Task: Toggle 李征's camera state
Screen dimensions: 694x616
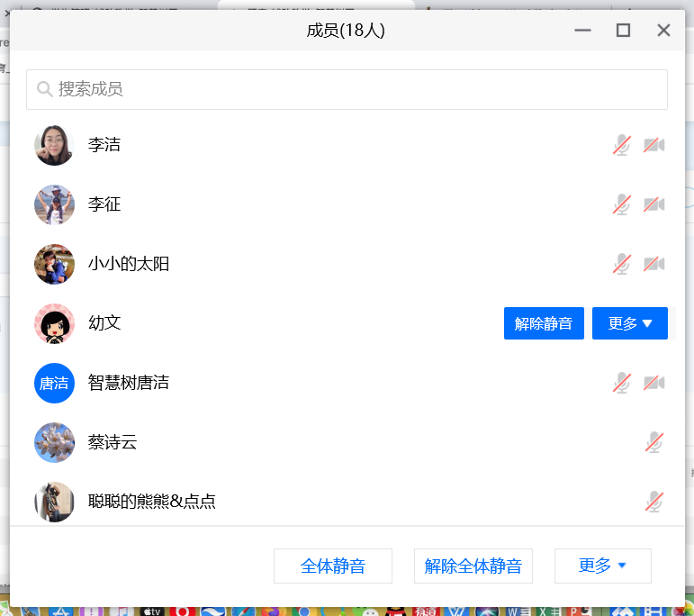Action: pyautogui.click(x=654, y=204)
